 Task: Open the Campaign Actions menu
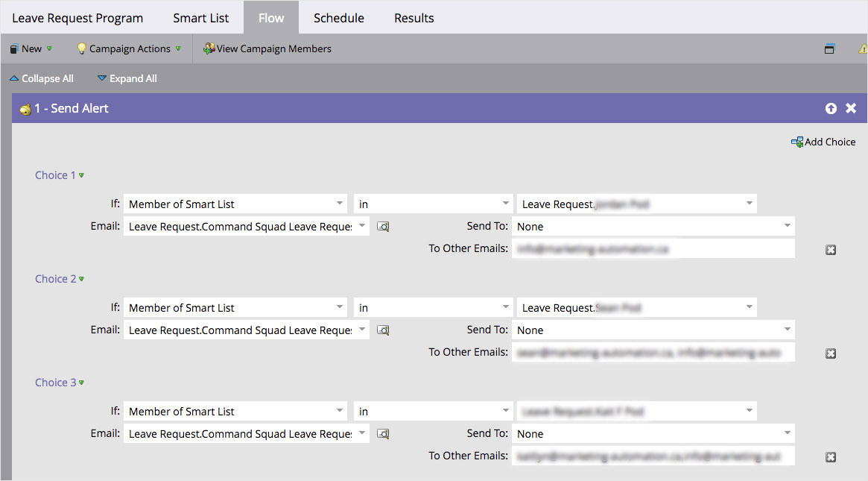130,48
